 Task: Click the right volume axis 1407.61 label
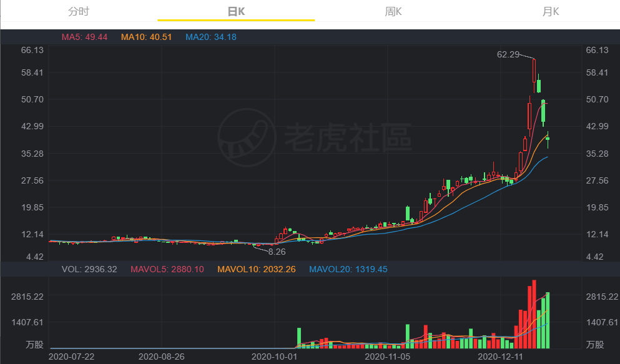tap(603, 323)
